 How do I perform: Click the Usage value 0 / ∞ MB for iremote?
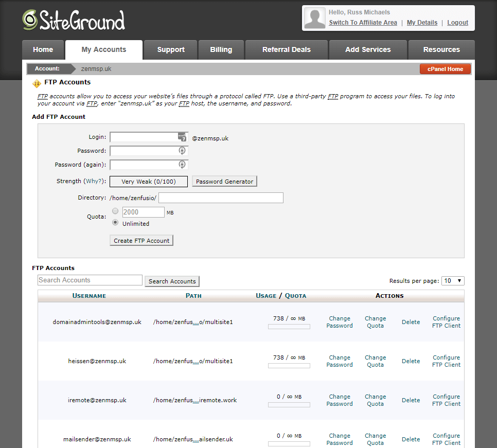(x=289, y=397)
